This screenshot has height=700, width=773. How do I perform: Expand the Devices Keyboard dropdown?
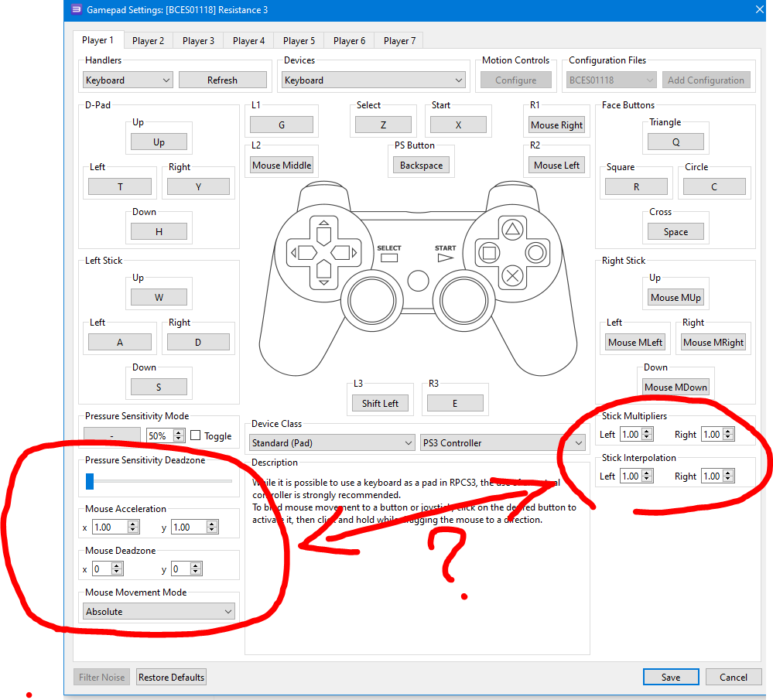coord(373,80)
